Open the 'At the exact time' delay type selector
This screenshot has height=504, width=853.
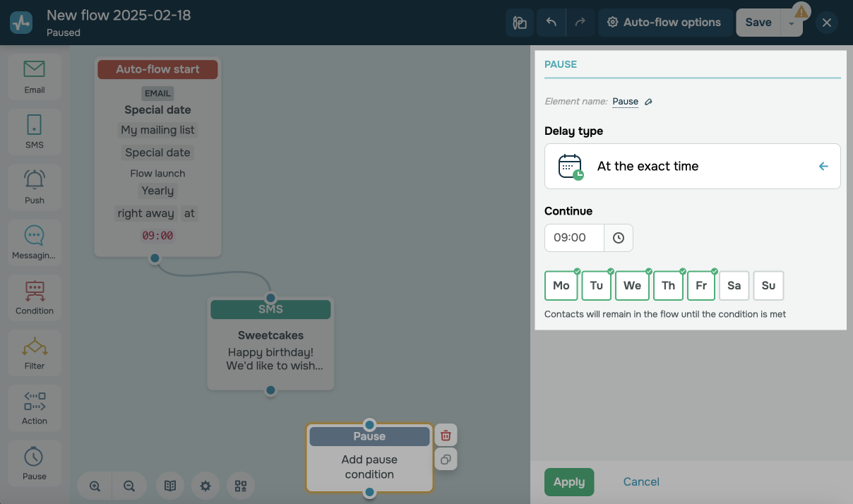(692, 167)
